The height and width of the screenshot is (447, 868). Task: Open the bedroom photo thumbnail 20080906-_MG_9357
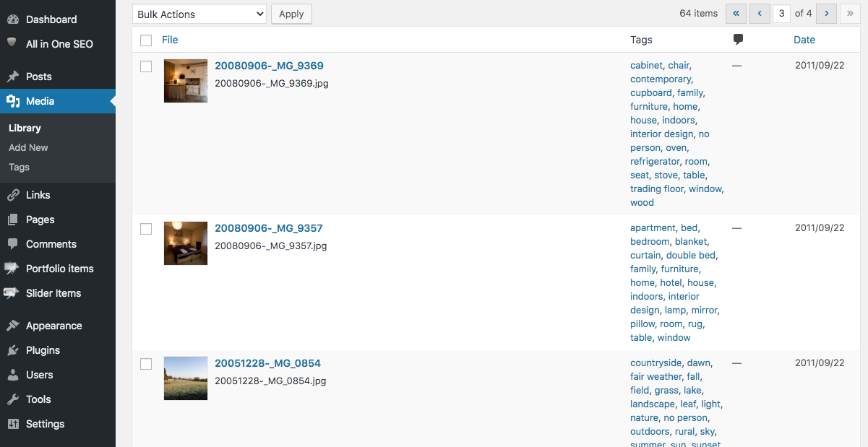pyautogui.click(x=186, y=243)
